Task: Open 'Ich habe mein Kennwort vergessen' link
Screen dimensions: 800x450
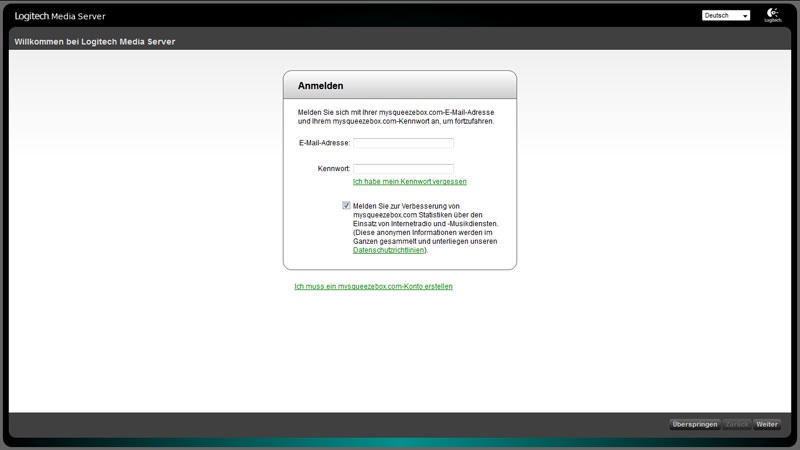Action: pyautogui.click(x=410, y=182)
